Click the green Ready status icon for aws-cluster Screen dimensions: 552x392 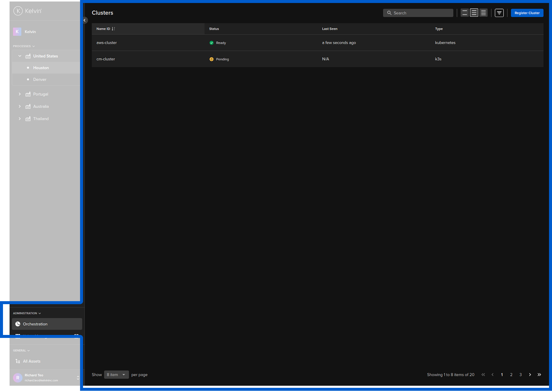pos(211,43)
